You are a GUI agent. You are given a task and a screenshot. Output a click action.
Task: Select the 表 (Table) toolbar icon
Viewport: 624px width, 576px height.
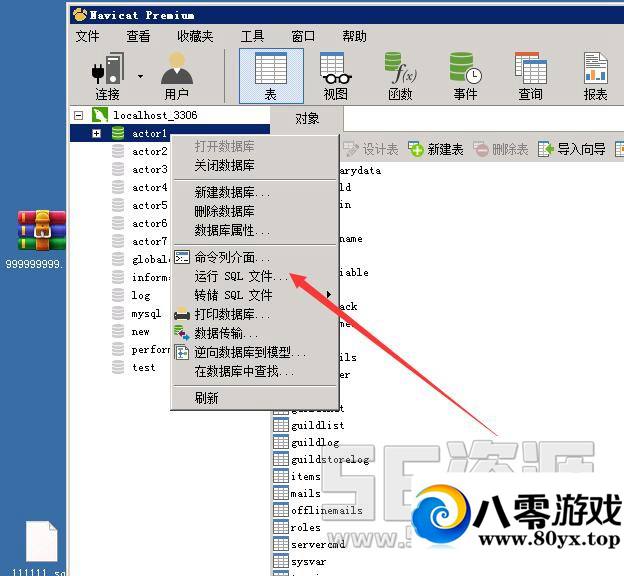coord(271,76)
